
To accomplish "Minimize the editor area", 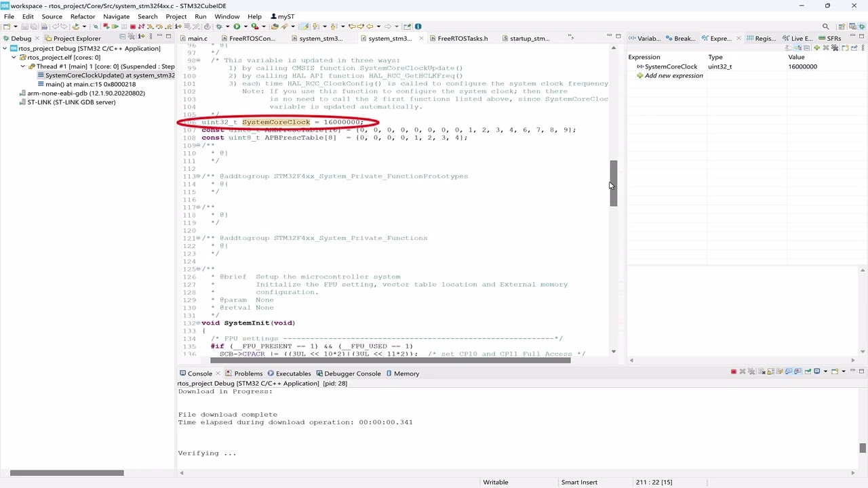I will [x=609, y=36].
